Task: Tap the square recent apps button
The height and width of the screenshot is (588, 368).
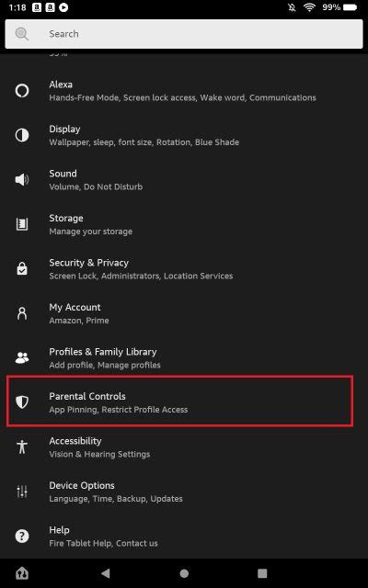Action: [x=262, y=573]
